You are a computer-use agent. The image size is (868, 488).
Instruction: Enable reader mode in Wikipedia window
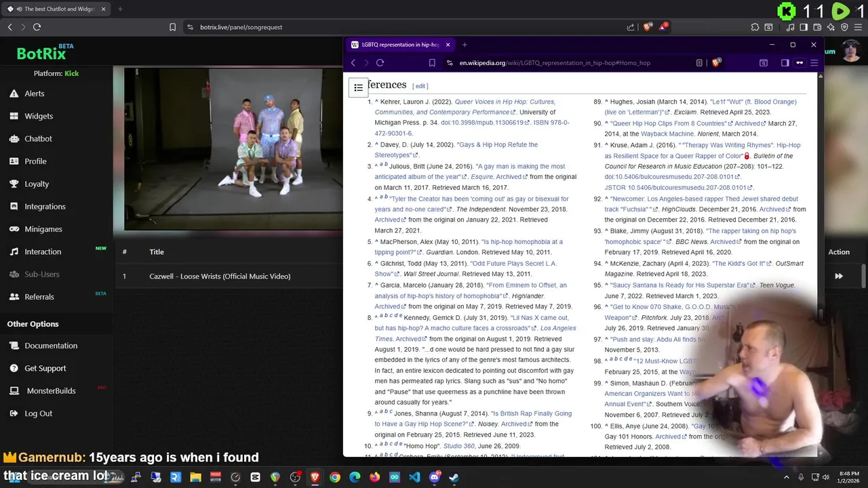(699, 62)
